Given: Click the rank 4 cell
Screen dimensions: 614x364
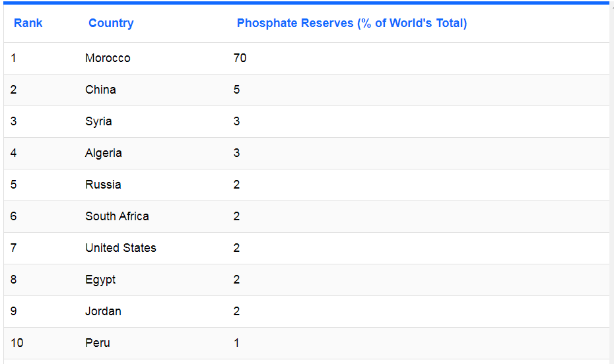Looking at the screenshot, I should click(14, 153).
